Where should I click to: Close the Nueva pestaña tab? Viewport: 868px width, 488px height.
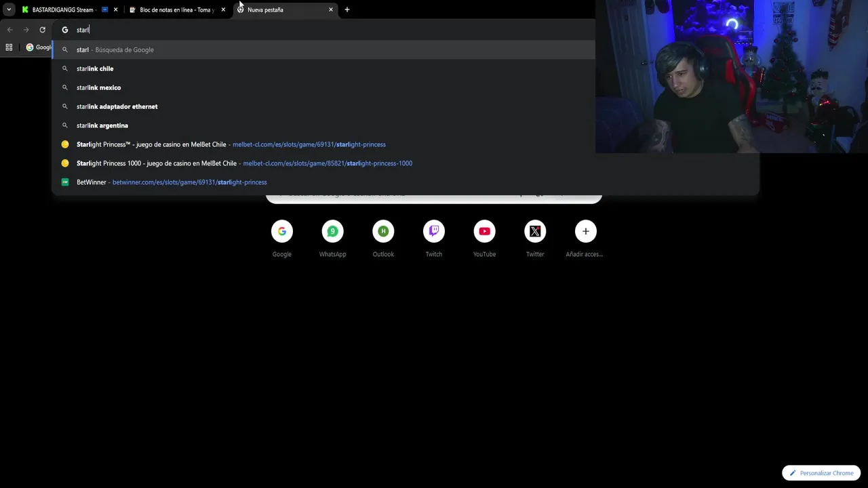tap(331, 9)
